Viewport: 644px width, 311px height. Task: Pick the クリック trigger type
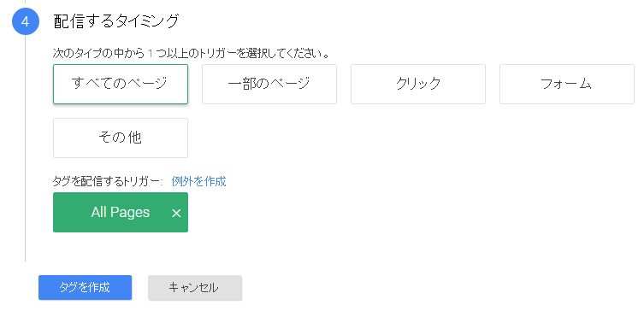(x=418, y=84)
